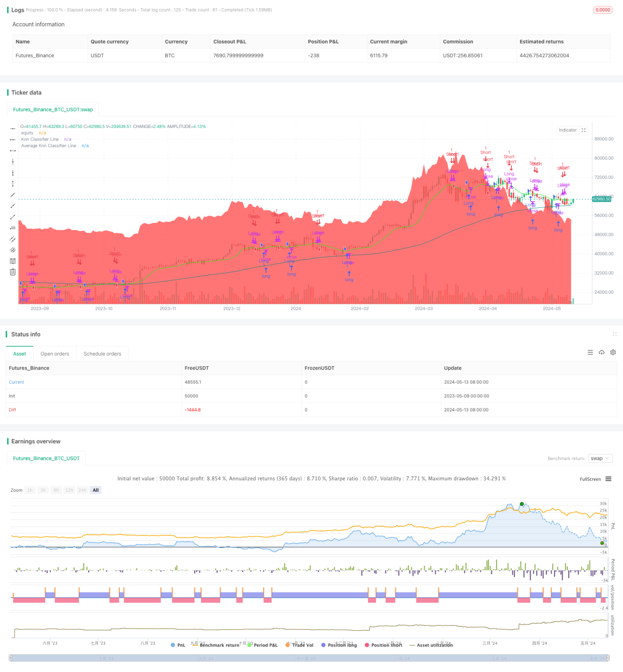Toggle the PnL series in legend
The image size is (623, 672).
pos(178,645)
